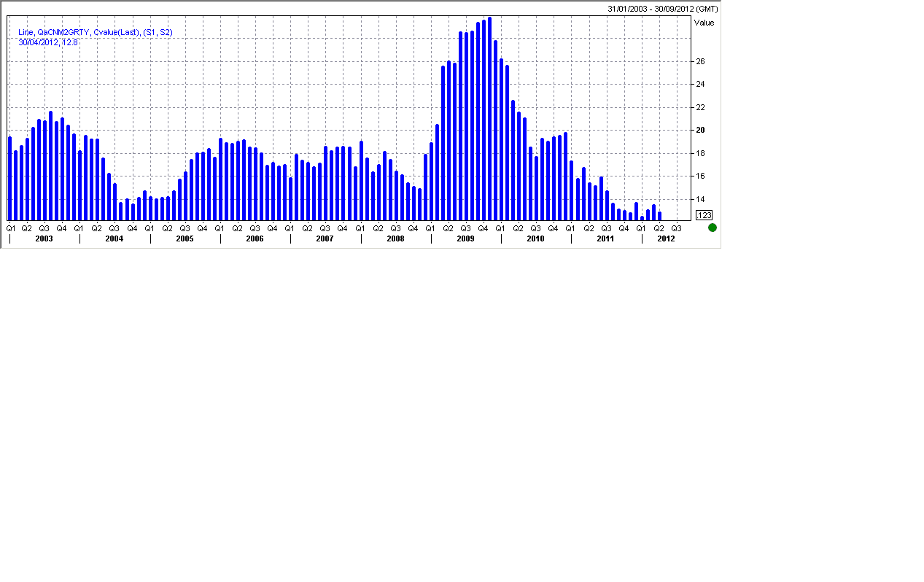This screenshot has height=582, width=924.
Task: Click the 20 tick on the value axis
Action: tap(699, 131)
